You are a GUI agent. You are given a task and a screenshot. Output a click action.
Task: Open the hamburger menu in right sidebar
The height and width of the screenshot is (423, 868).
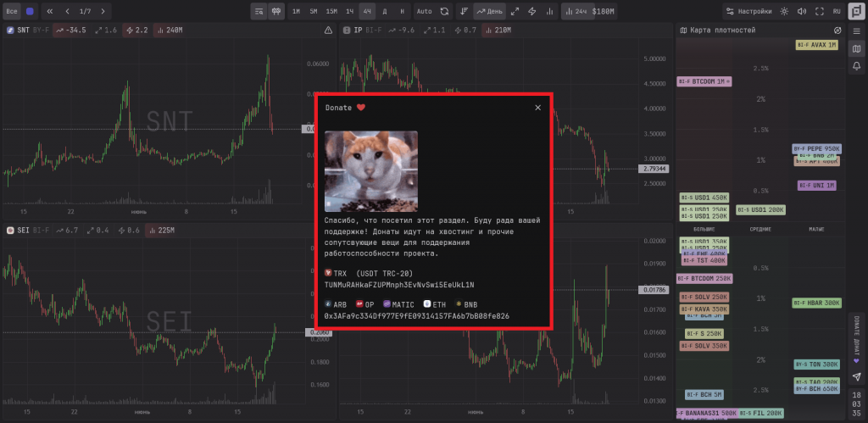coord(856,32)
